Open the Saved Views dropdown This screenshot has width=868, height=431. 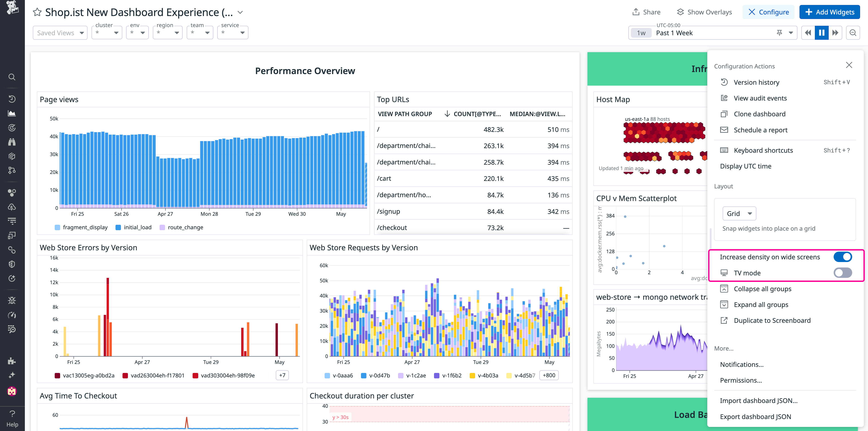[x=60, y=33]
